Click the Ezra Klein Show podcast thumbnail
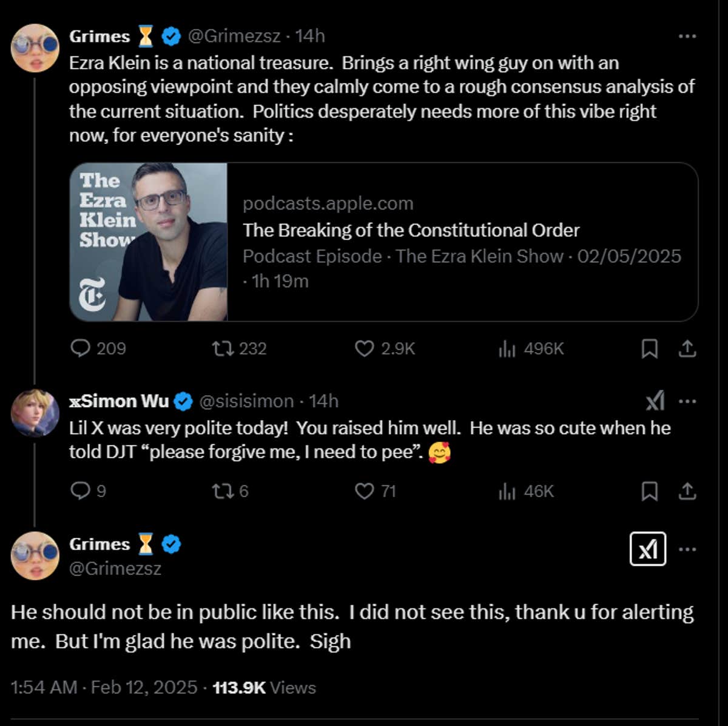The width and height of the screenshot is (728, 726). click(x=149, y=242)
